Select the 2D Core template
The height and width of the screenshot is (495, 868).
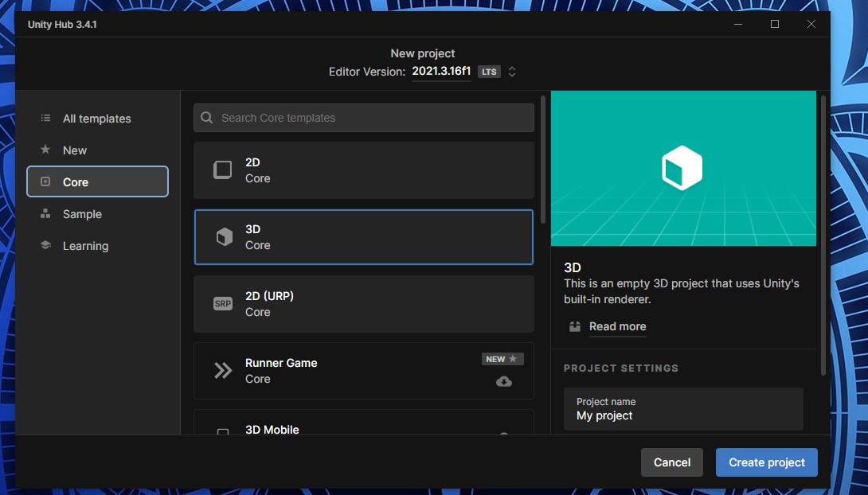pyautogui.click(x=364, y=170)
